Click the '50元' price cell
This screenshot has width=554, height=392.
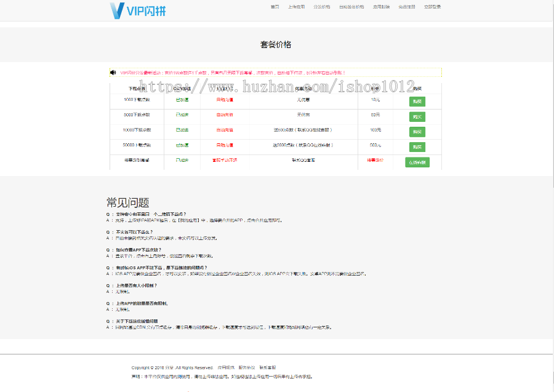point(375,115)
